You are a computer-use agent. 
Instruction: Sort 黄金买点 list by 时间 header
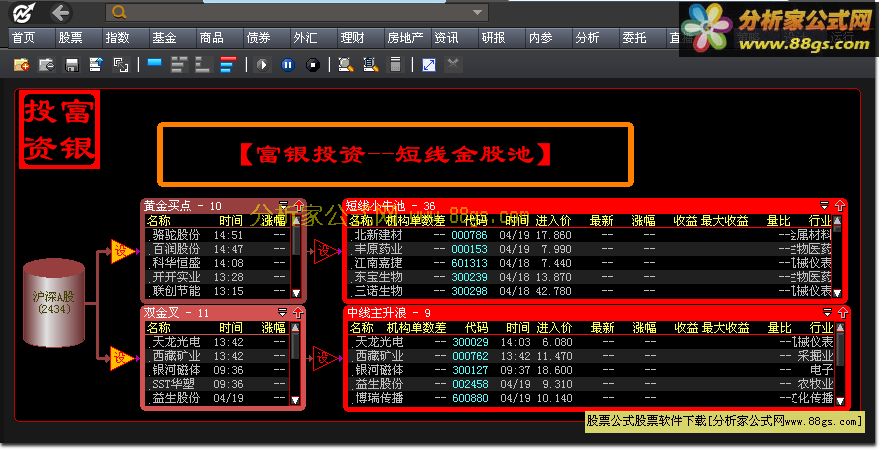tap(231, 221)
